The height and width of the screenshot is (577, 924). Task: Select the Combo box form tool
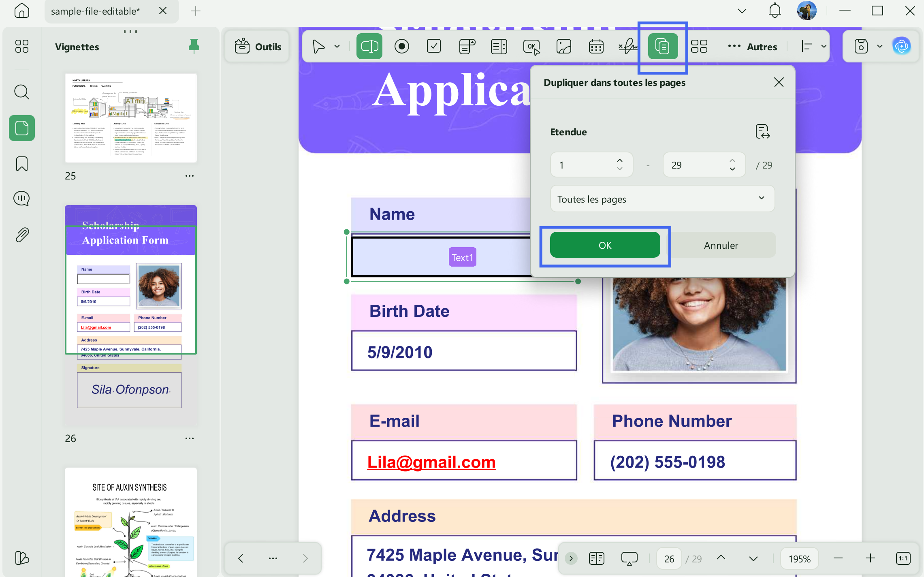pyautogui.click(x=467, y=46)
